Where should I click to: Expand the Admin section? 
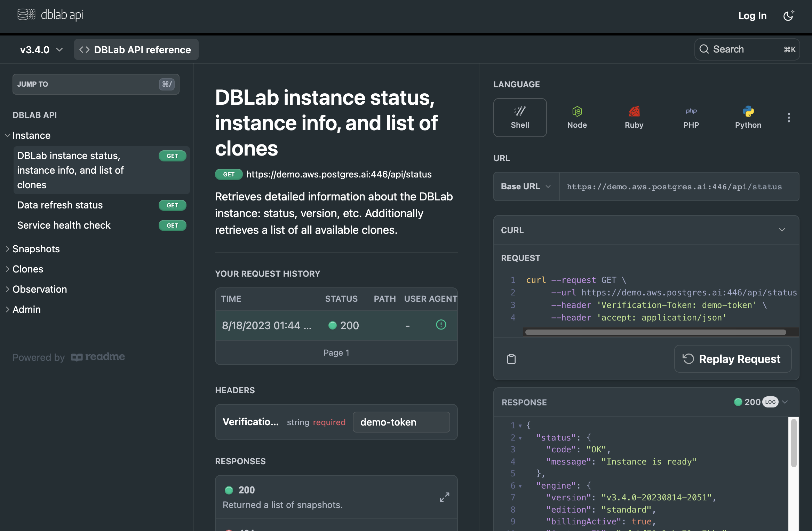click(x=26, y=309)
